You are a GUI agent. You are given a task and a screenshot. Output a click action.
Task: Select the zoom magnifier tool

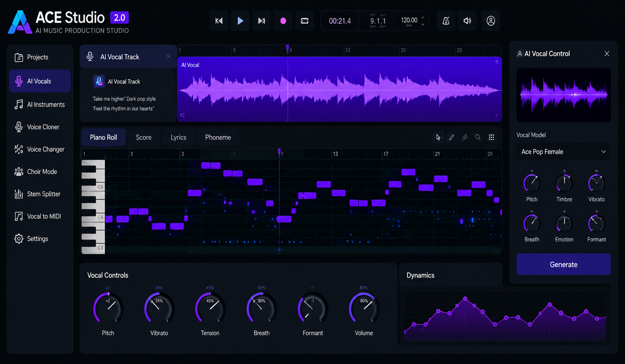coord(477,137)
